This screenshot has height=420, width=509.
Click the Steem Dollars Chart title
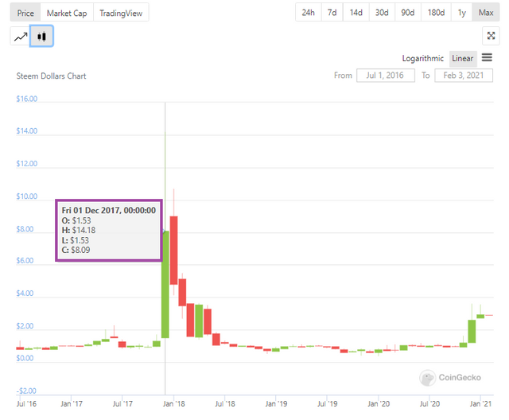pyautogui.click(x=51, y=76)
